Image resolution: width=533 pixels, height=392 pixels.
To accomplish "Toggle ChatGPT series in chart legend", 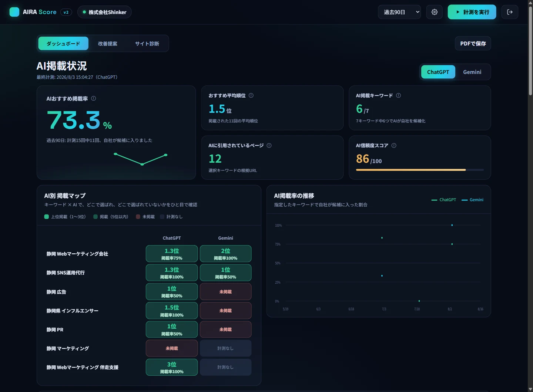I will [444, 200].
